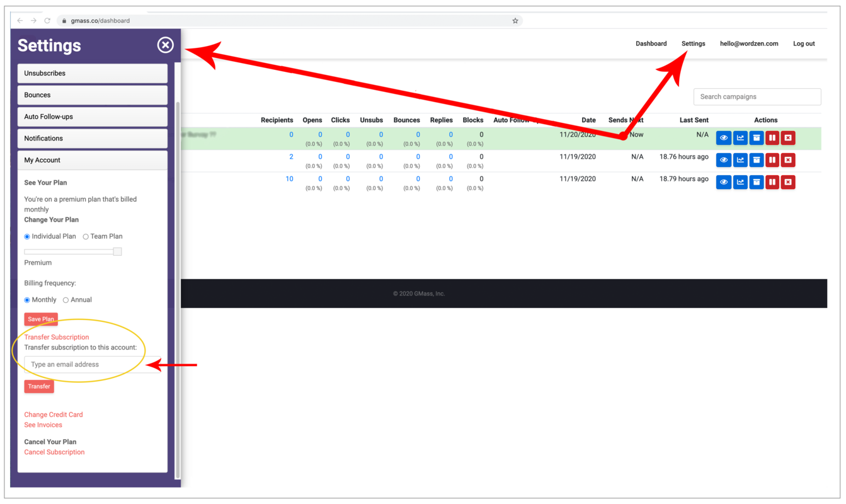Open the Cancel Subscription link
846x504 pixels.
pyautogui.click(x=54, y=452)
